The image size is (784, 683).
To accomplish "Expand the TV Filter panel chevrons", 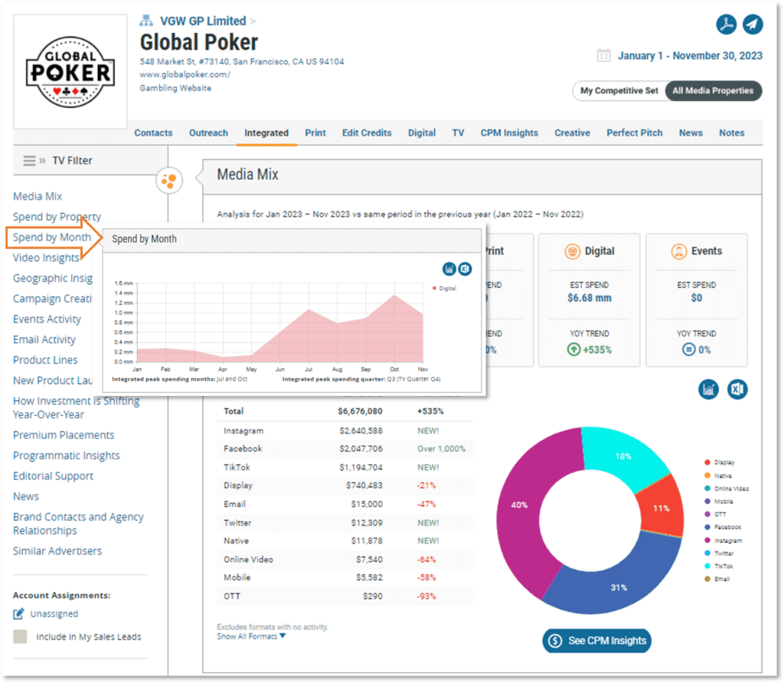I will click(43, 161).
